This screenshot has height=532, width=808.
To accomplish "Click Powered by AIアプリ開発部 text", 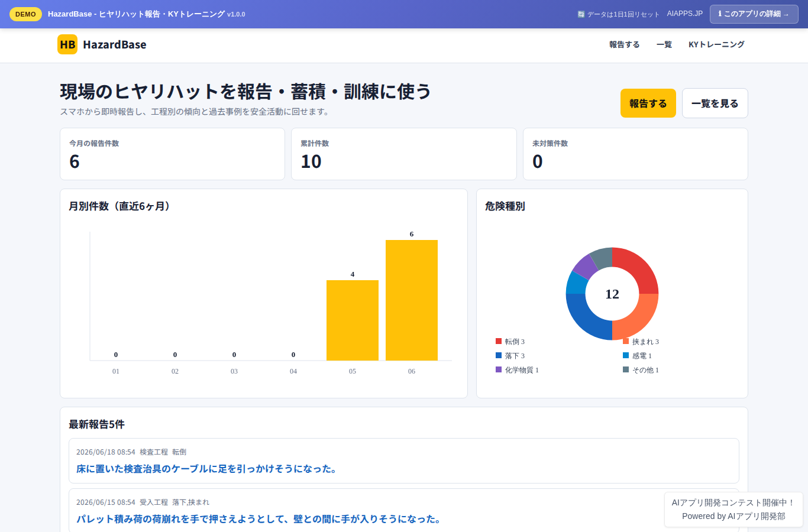I will (x=733, y=516).
